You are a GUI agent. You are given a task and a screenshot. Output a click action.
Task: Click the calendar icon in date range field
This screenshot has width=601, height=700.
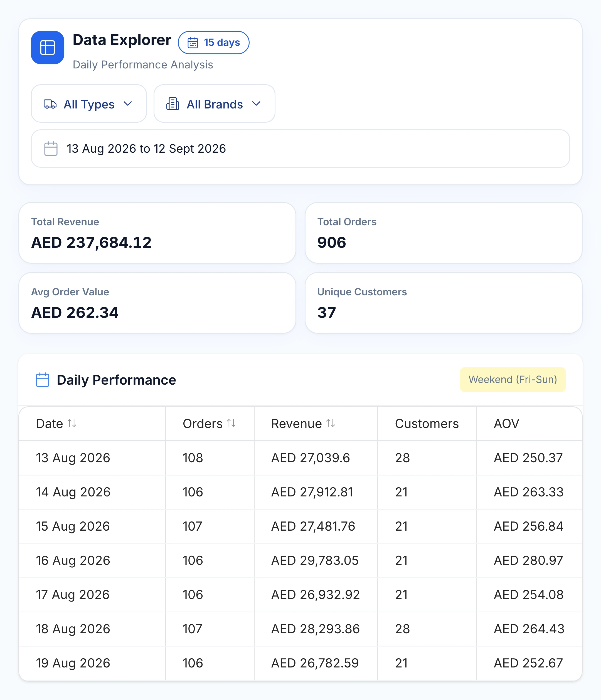tap(51, 149)
